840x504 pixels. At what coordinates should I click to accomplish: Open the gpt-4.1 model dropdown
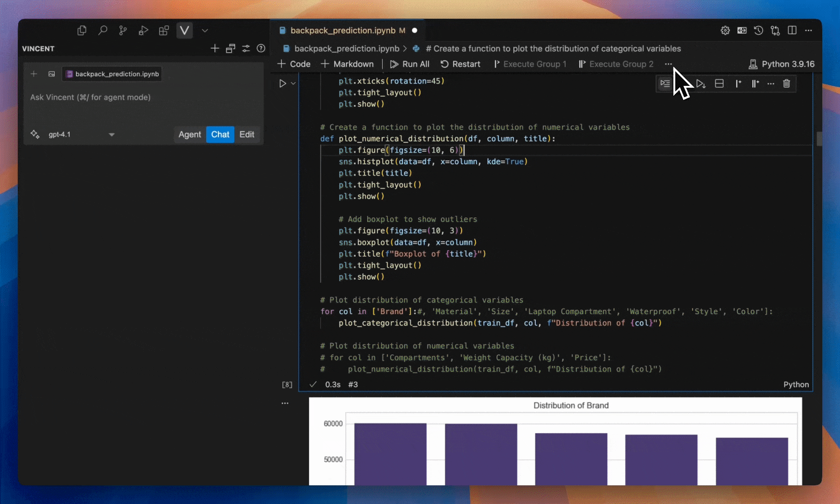click(81, 134)
